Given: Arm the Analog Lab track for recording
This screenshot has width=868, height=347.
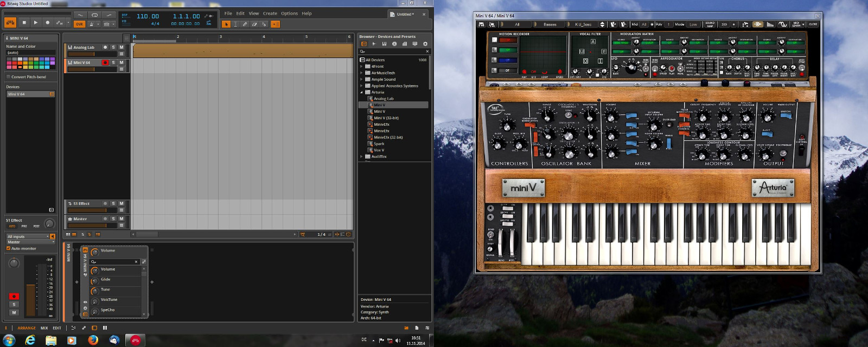Looking at the screenshot, I should pyautogui.click(x=105, y=47).
